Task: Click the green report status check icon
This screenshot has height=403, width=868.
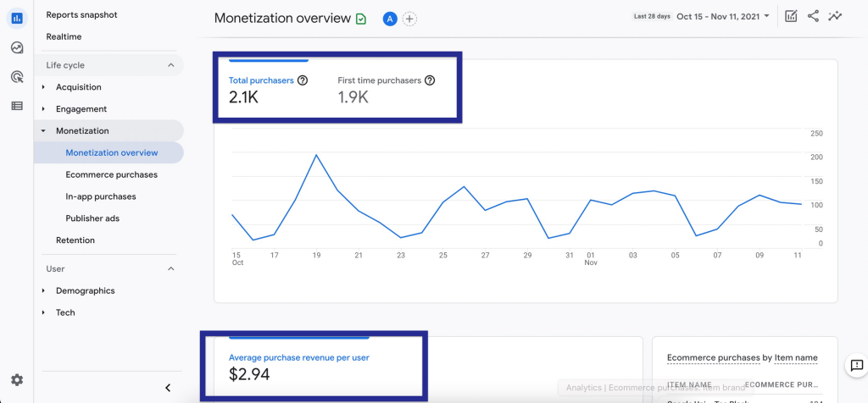Action: point(361,19)
